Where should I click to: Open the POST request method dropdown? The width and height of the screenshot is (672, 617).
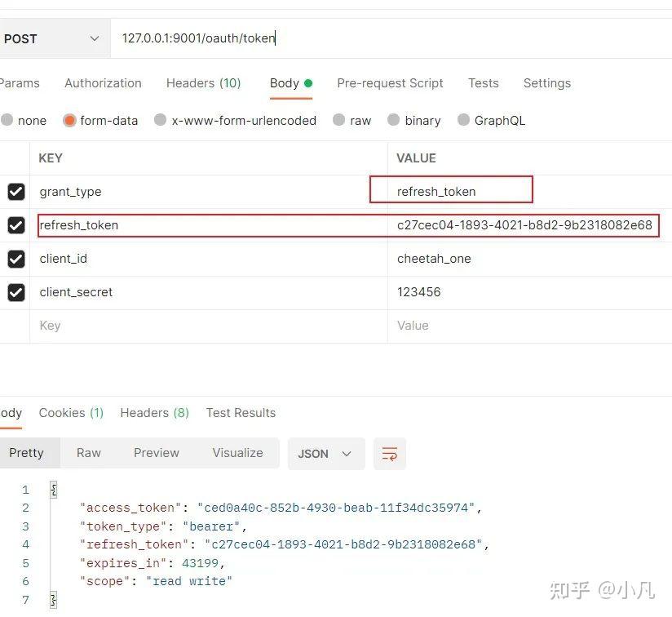coord(55,38)
